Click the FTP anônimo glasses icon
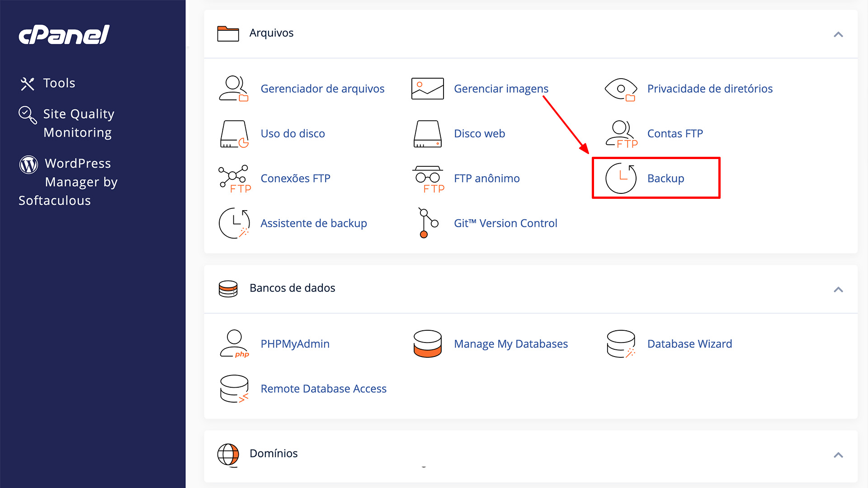The height and width of the screenshot is (488, 868). coord(428,179)
